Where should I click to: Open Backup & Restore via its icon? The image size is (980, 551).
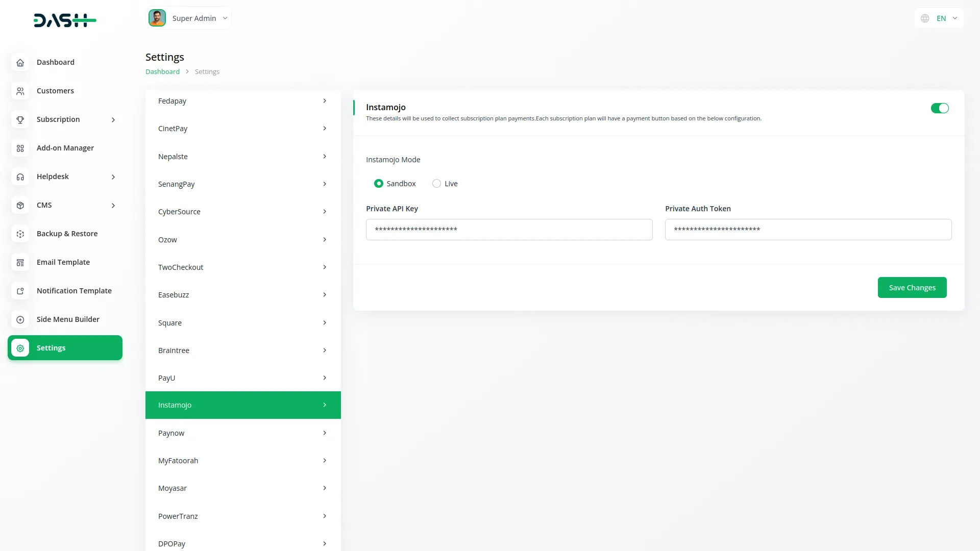[20, 234]
